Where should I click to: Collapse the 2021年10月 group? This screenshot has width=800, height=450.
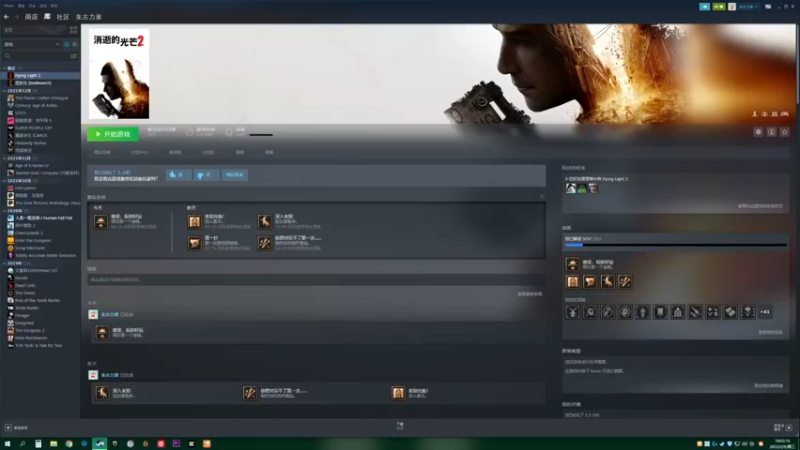(x=4, y=181)
